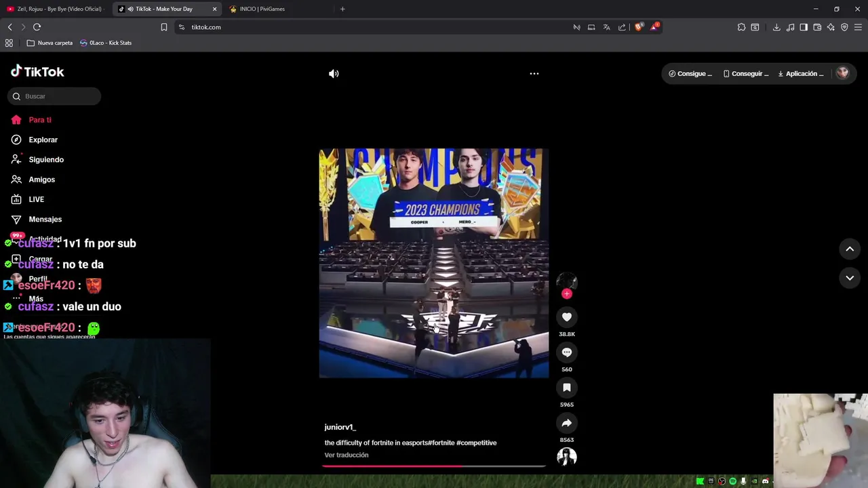
Task: Open the Brave Wallet icon
Action: point(817,27)
